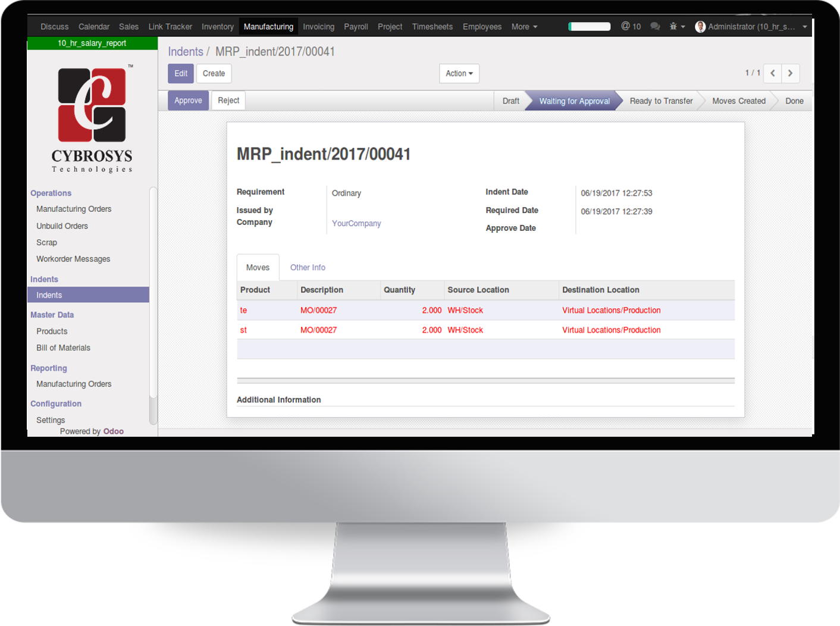Open the Link Tracker menu
The image size is (840, 626).
tap(170, 27)
